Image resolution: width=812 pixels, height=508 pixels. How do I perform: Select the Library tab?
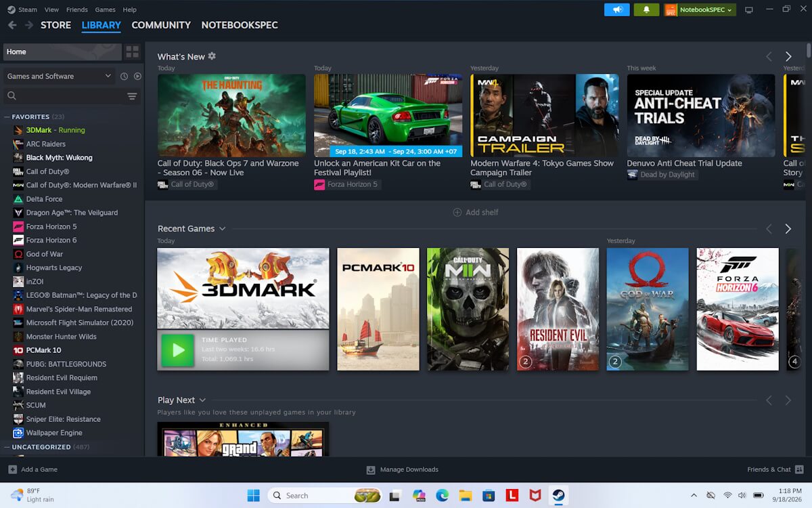point(101,25)
